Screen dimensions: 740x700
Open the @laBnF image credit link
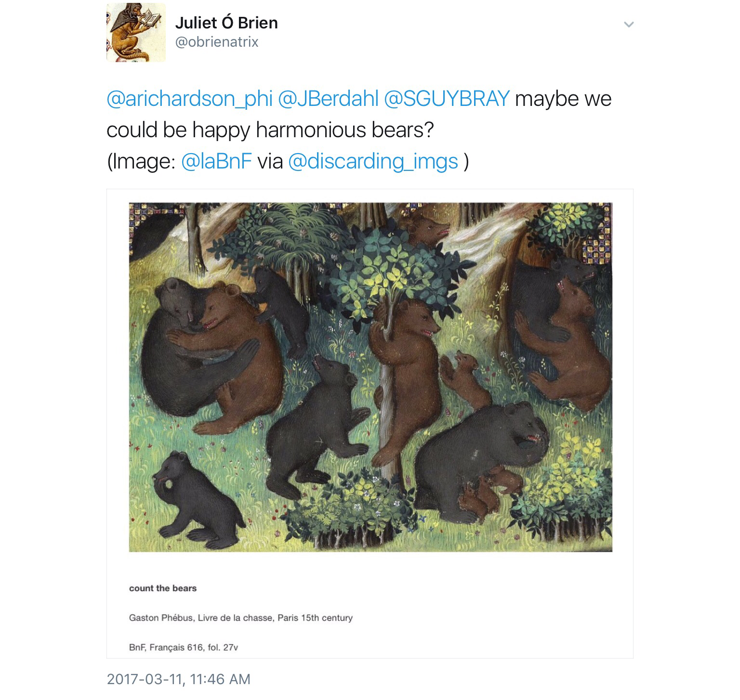point(216,161)
